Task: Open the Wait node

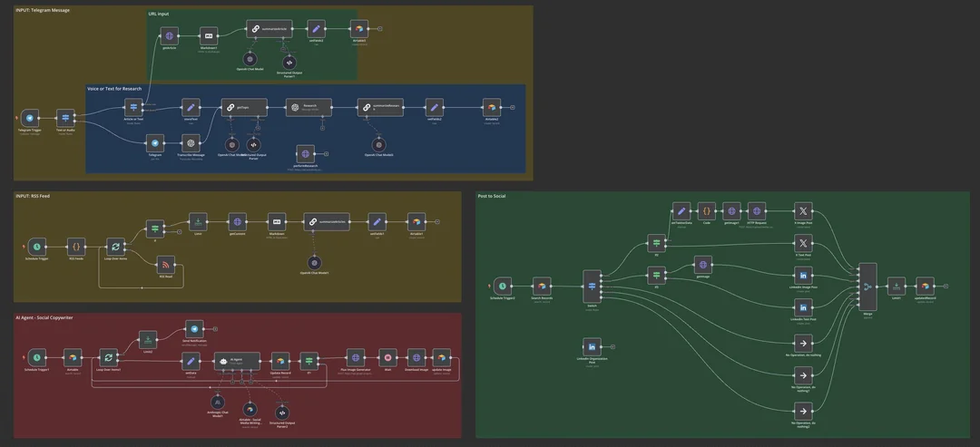Action: [387, 358]
